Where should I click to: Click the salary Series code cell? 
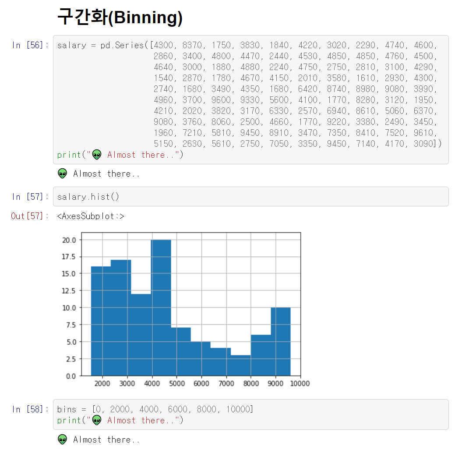pos(251,99)
